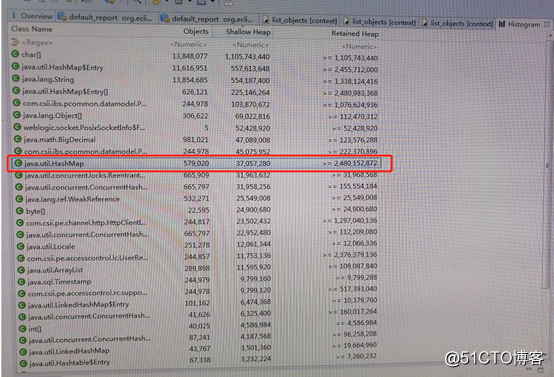
Task: Select the java.util.Locale class name
Action: click(51, 247)
